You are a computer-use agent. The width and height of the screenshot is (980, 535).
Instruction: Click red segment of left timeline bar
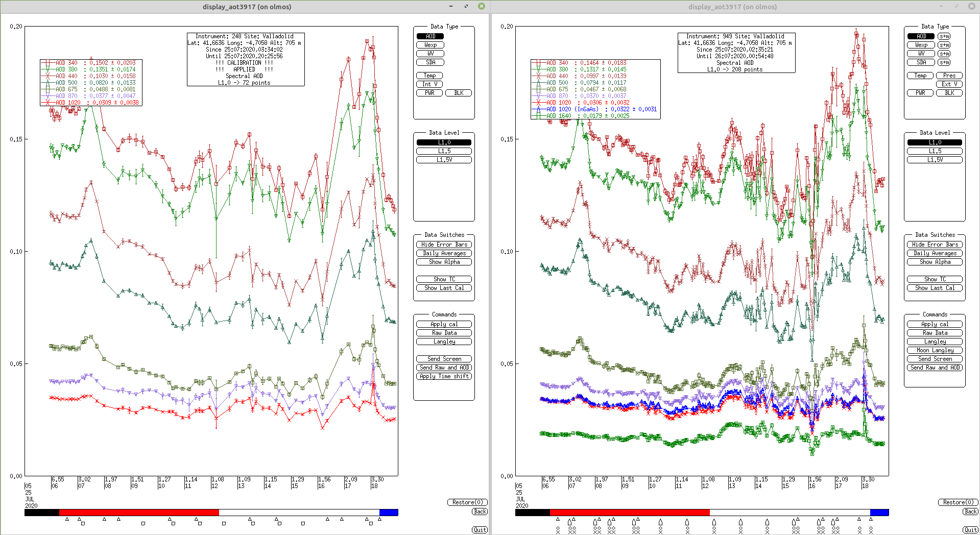coord(139,512)
